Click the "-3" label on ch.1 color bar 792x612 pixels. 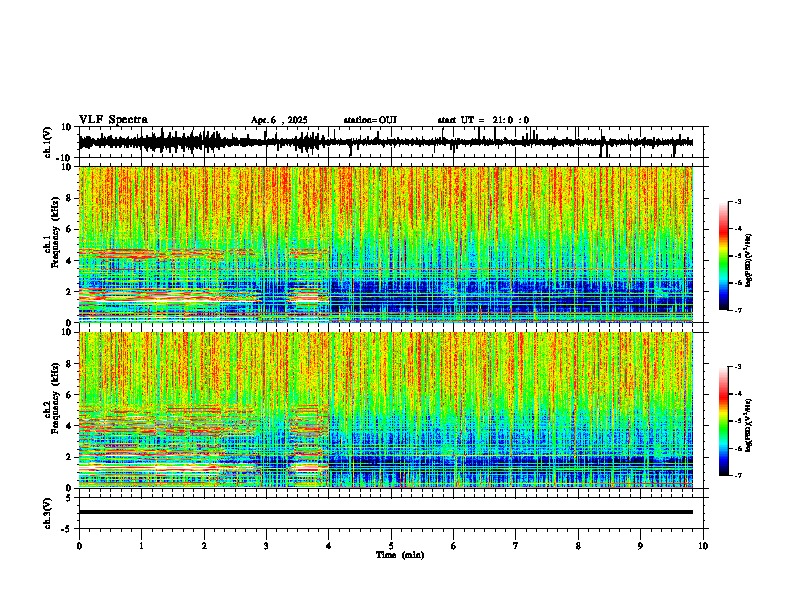(x=738, y=201)
